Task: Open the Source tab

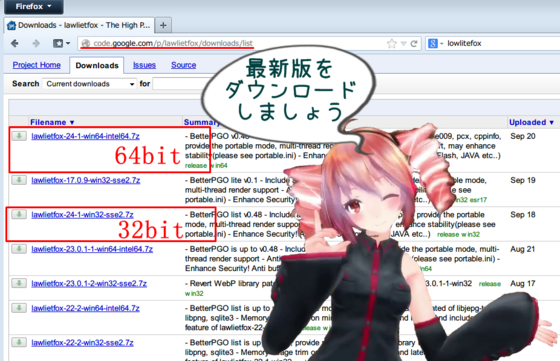Action: tap(183, 65)
